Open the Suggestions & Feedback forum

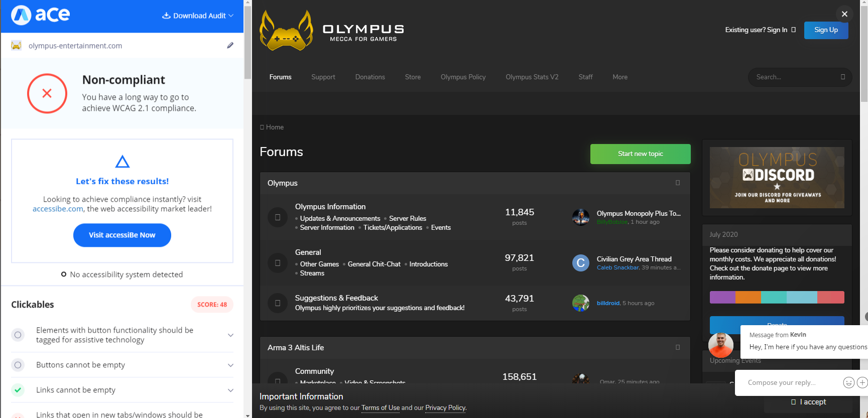336,298
